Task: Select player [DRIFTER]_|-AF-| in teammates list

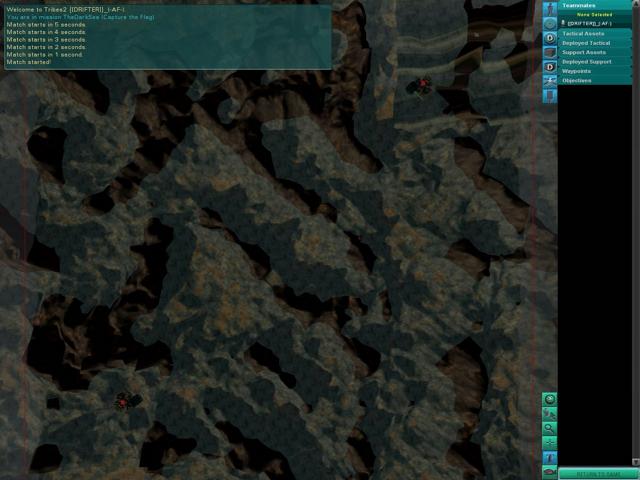Action: coord(594,23)
